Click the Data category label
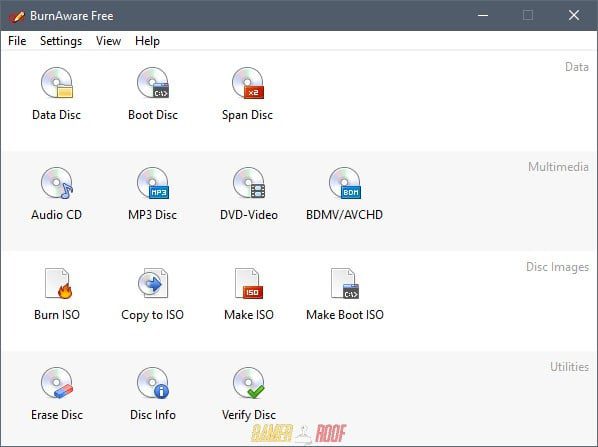The width and height of the screenshot is (598, 447). tap(577, 67)
